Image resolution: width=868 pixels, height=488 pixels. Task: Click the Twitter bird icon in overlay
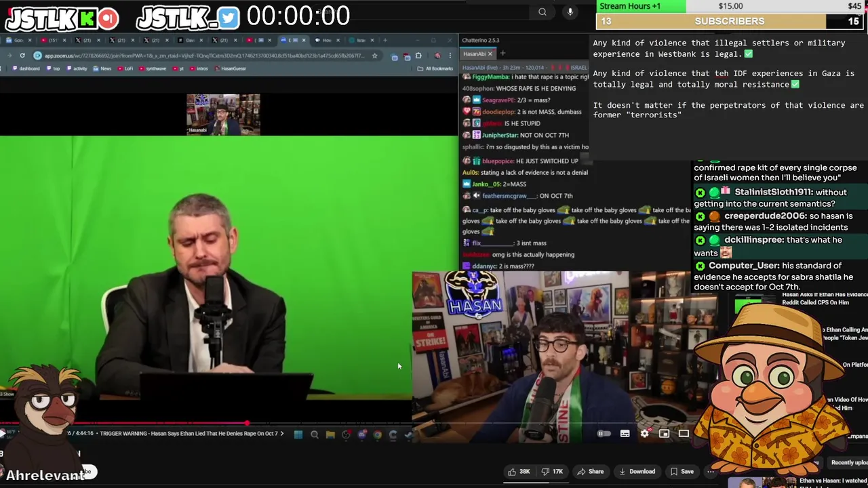pyautogui.click(x=229, y=18)
